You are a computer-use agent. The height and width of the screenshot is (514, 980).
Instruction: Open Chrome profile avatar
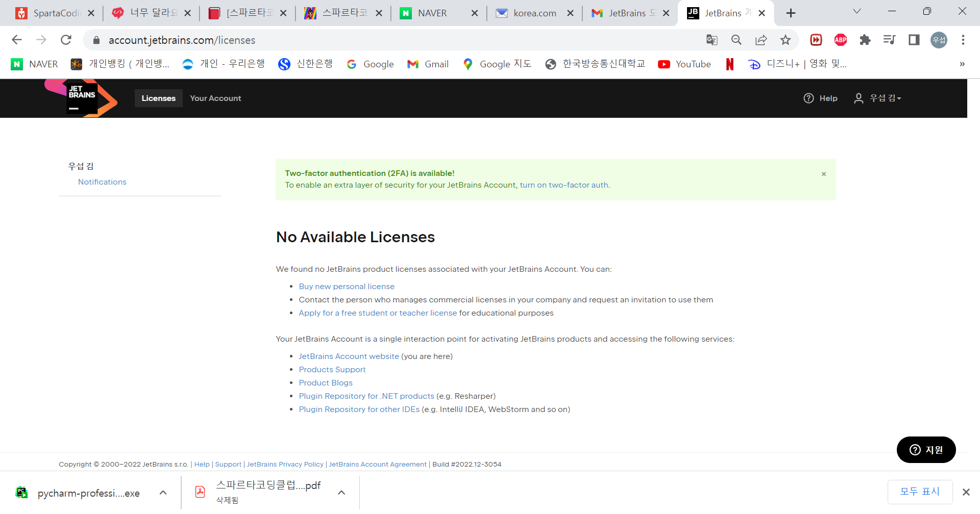pyautogui.click(x=939, y=40)
